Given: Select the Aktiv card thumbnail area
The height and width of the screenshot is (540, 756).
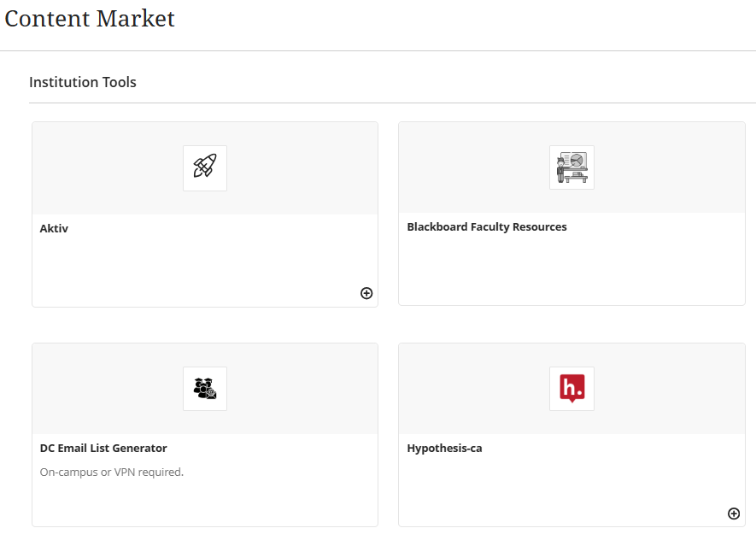Looking at the screenshot, I should click(204, 167).
